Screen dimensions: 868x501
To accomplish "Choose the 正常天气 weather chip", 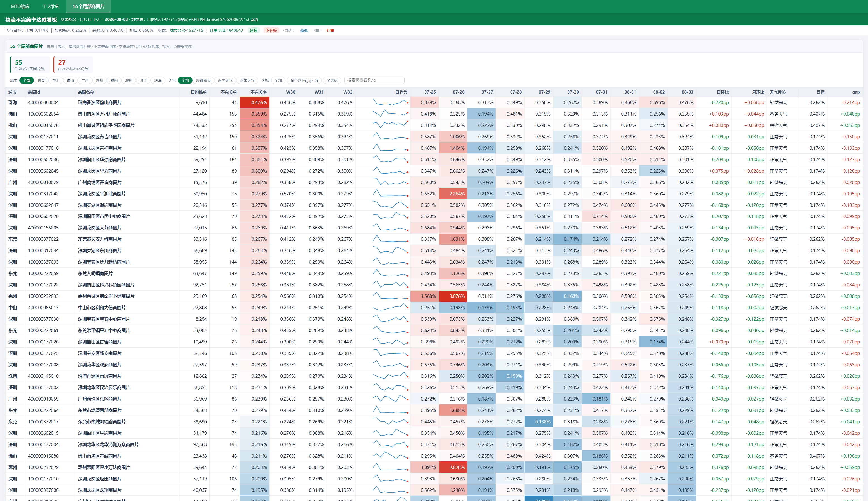I will coord(247,80).
